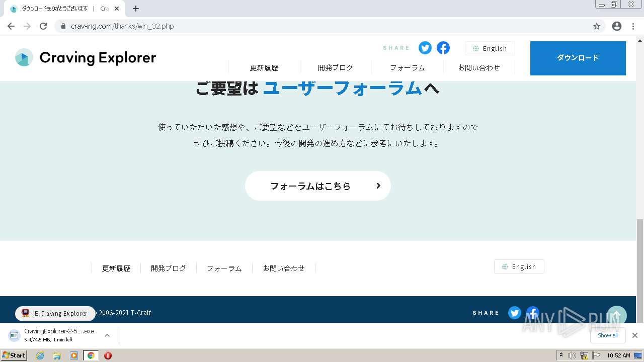Click the Craving Explorer logo
Viewport: 644px width, 362px height.
pyautogui.click(x=86, y=58)
